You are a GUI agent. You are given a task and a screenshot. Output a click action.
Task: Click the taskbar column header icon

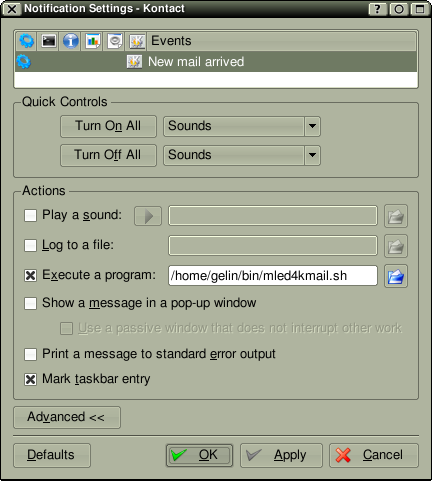click(x=137, y=41)
